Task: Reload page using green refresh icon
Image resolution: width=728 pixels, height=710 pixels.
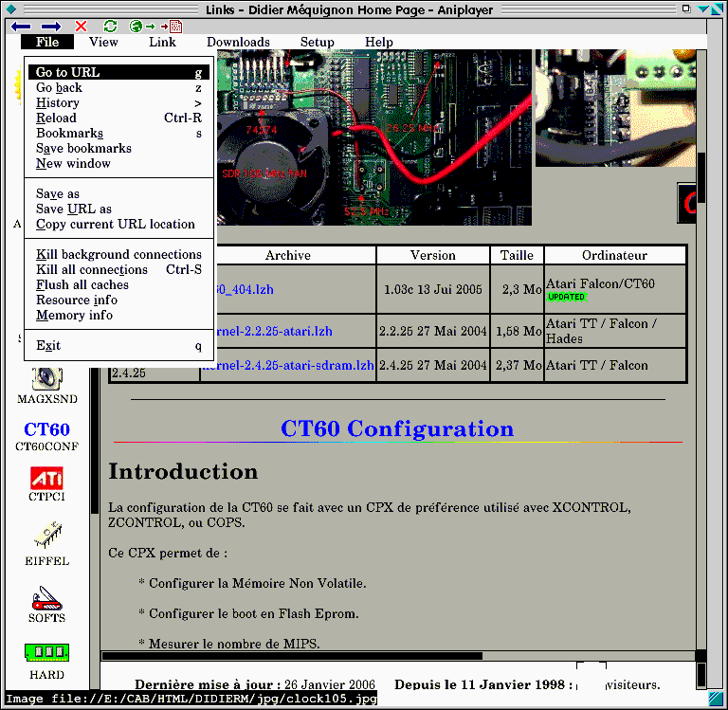Action: [x=110, y=27]
